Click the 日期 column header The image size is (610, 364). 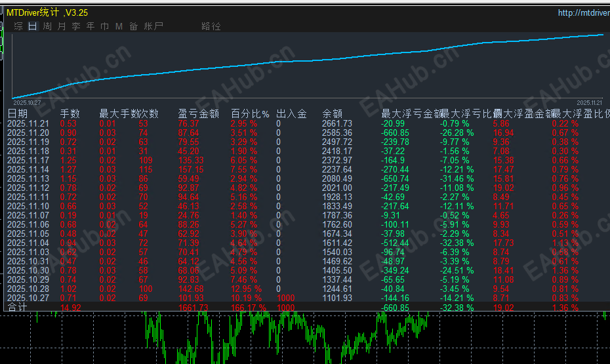pos(18,113)
